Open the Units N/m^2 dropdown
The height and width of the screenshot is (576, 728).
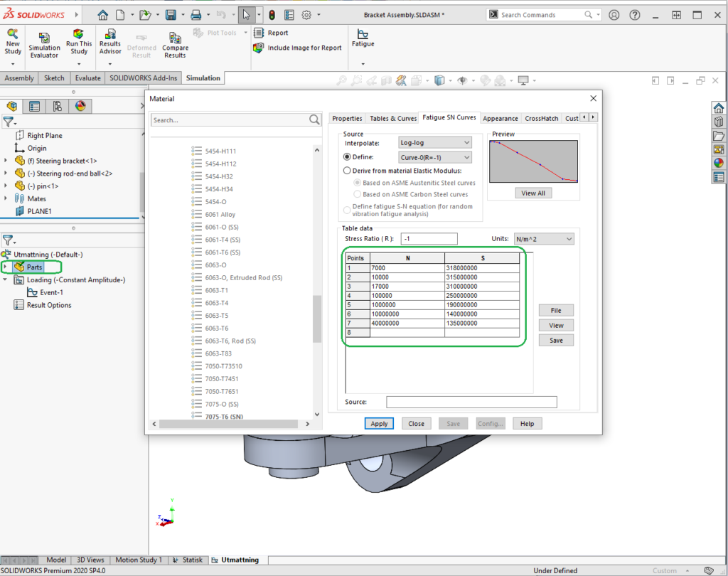(543, 239)
